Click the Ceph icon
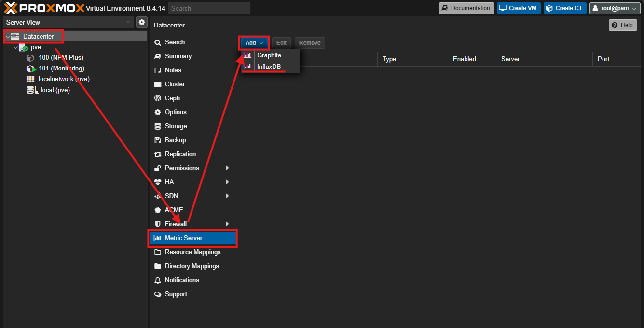644x328 pixels. coord(157,98)
